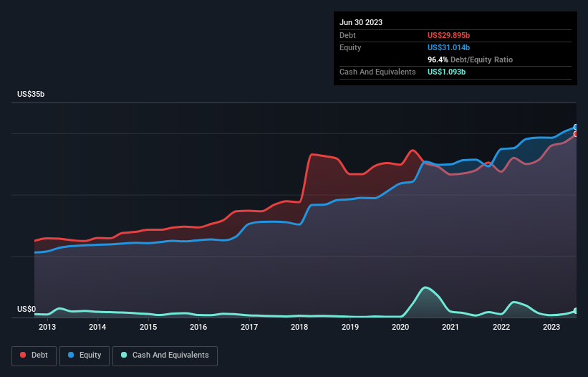588x377 pixels.
Task: Click the US$31.014b equity value
Action: [448, 47]
